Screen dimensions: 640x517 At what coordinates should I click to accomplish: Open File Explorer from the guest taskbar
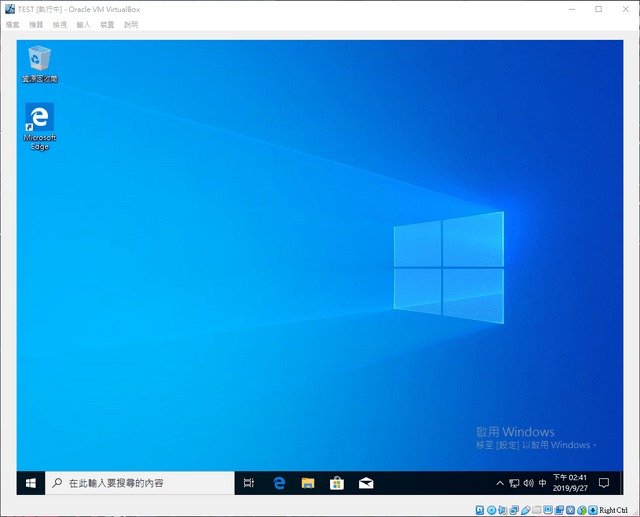tap(308, 483)
